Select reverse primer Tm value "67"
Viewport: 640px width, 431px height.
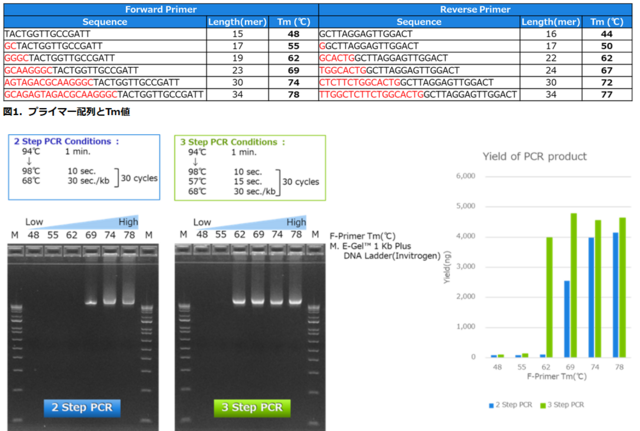tap(607, 70)
